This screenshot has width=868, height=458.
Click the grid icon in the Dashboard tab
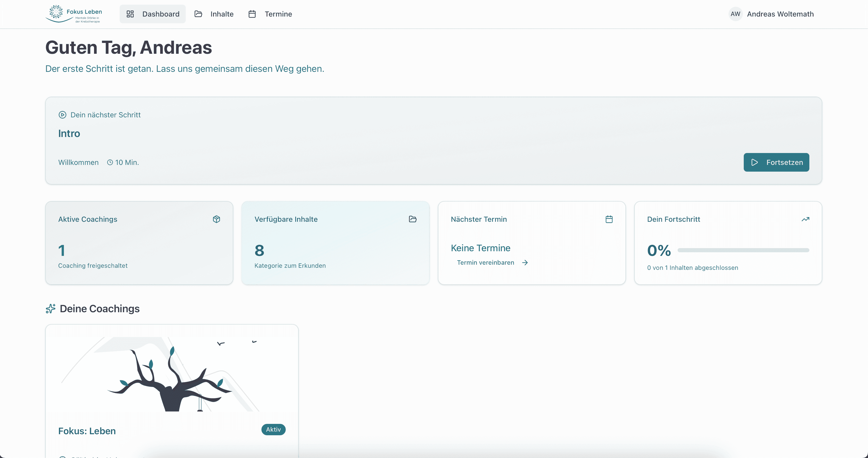pyautogui.click(x=131, y=14)
